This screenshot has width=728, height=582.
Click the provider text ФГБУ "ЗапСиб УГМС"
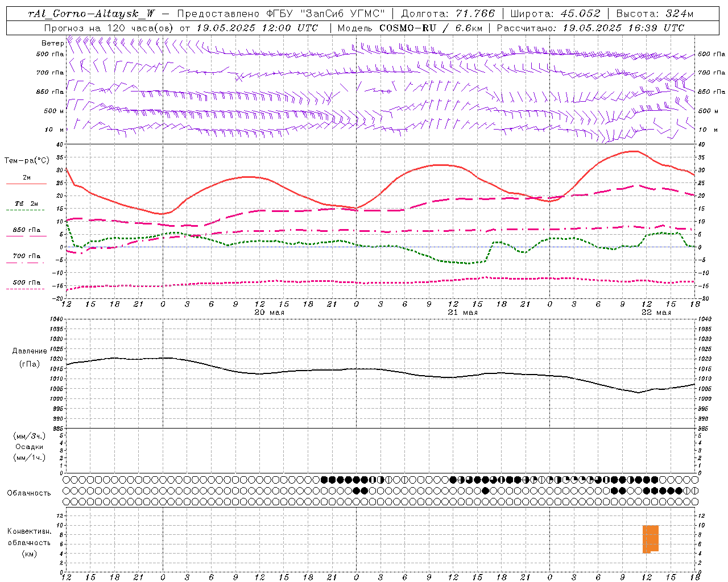(x=325, y=14)
